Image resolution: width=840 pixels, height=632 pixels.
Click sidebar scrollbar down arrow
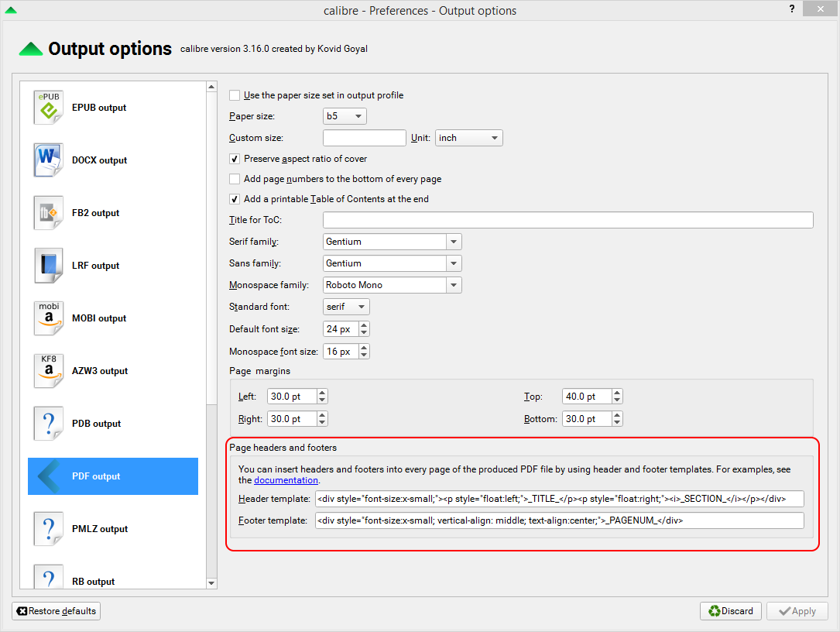point(211,583)
